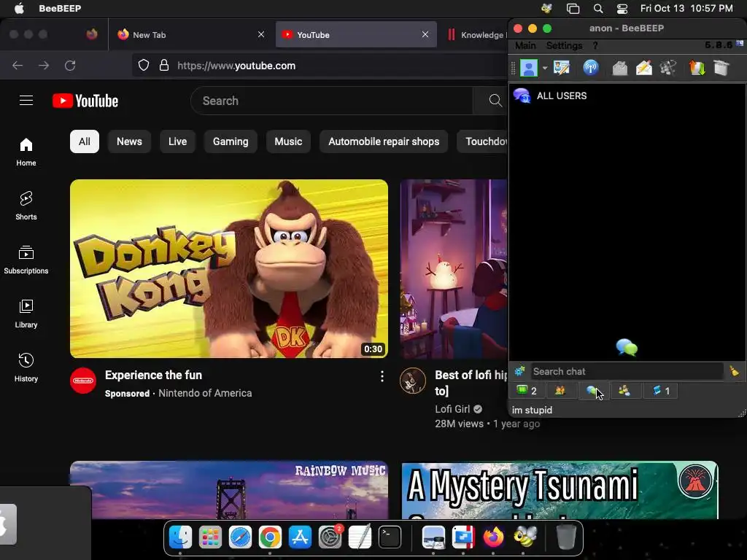Image resolution: width=747 pixels, height=560 pixels.
Task: Close the YouTube browser tab
Action: 425,34
